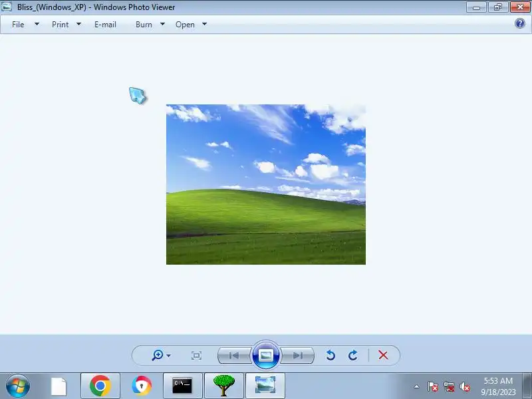The image size is (532, 399).
Task: Click the Show desktop strip
Action: coord(527,386)
